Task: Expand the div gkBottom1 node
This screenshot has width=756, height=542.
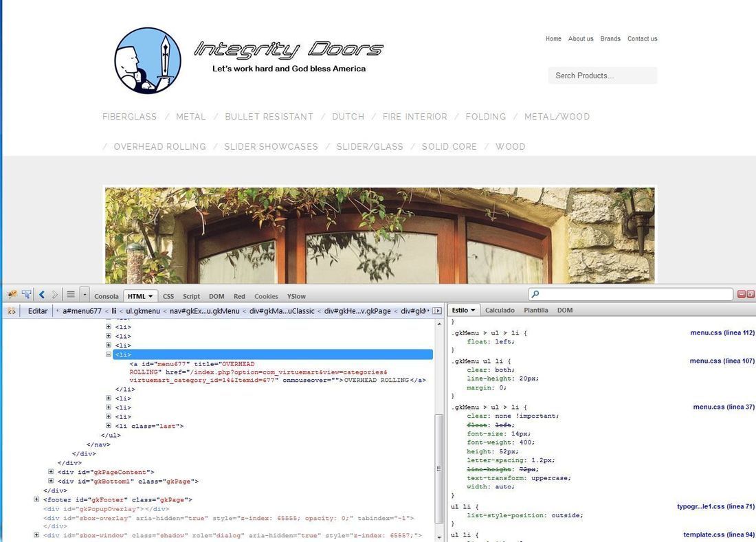Action: tap(51, 481)
